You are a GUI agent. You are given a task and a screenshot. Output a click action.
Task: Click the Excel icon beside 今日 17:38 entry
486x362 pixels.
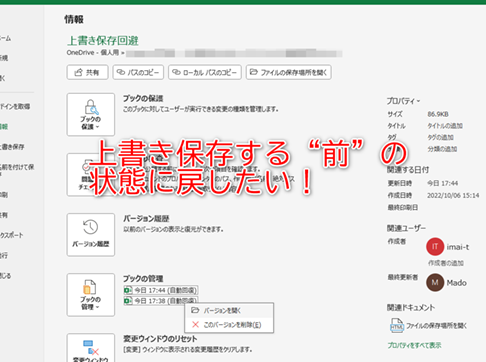[128, 301]
